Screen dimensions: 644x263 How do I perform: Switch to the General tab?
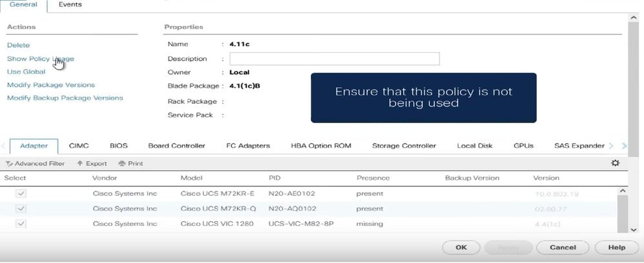tap(23, 5)
